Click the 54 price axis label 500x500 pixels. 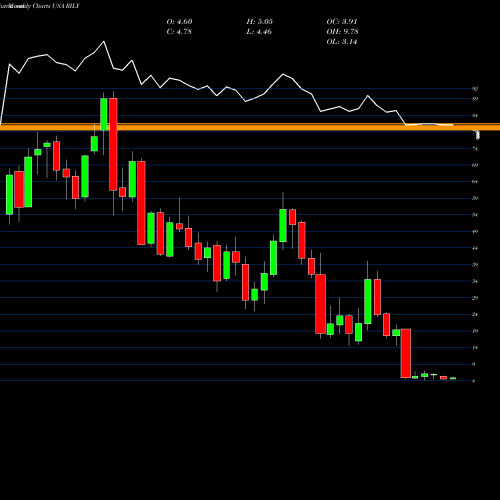click(475, 215)
